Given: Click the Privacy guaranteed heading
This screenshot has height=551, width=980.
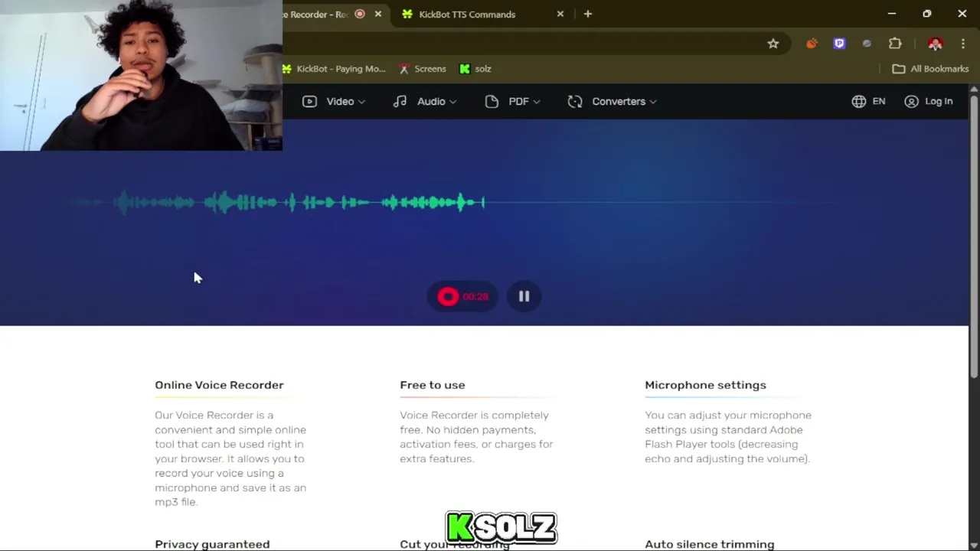Looking at the screenshot, I should [212, 544].
